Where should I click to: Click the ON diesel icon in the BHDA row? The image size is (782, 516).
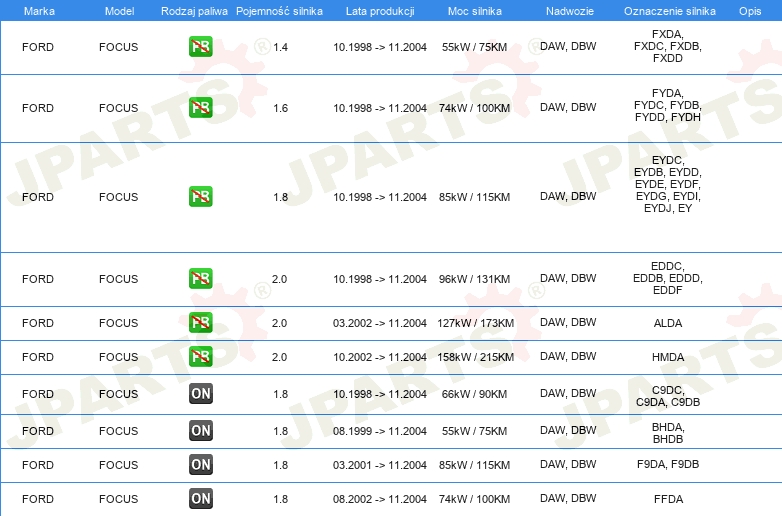click(201, 431)
